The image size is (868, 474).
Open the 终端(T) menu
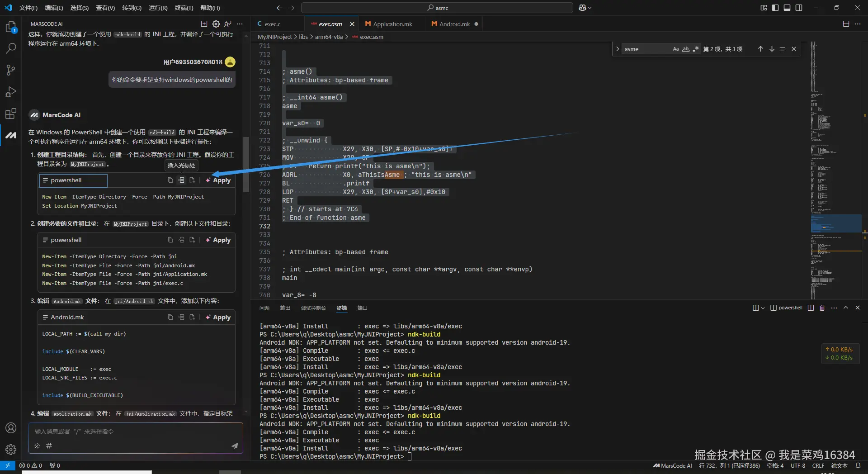pos(184,8)
